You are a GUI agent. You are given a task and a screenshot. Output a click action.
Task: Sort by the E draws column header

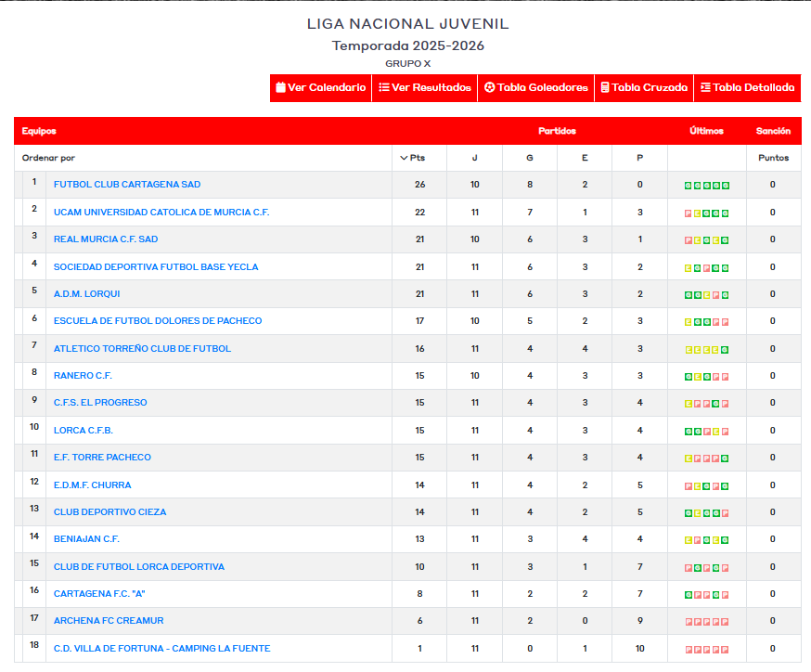[x=585, y=158]
